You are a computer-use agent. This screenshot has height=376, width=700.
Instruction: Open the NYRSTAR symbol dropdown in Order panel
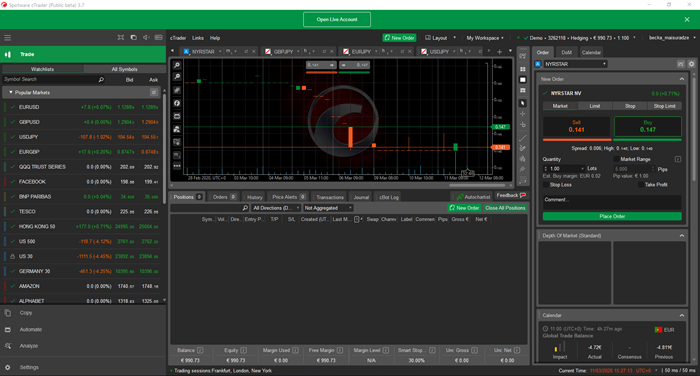pyautogui.click(x=575, y=64)
